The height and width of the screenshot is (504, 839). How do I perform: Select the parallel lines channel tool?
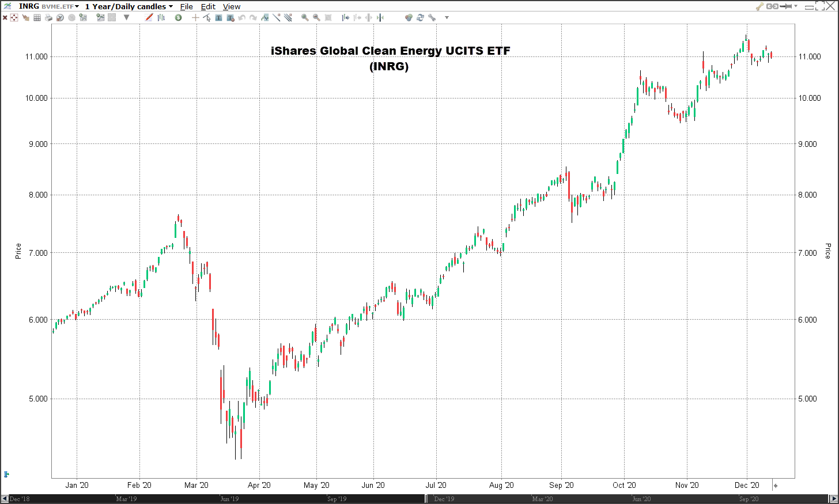288,18
